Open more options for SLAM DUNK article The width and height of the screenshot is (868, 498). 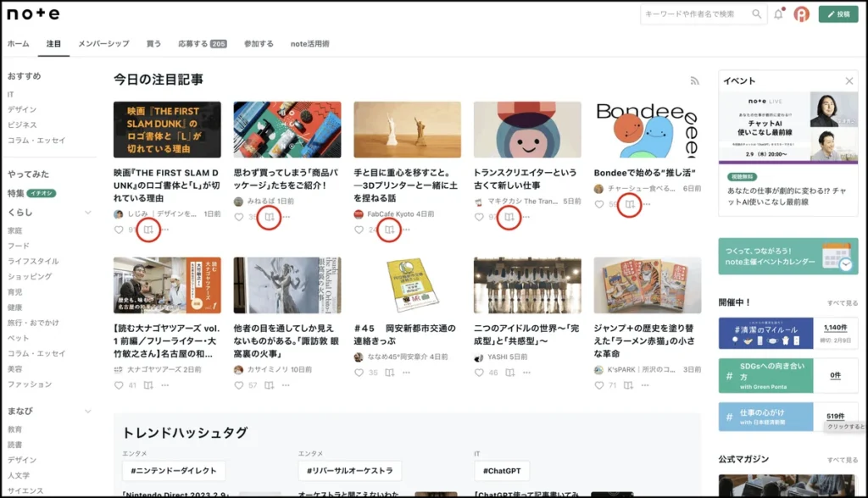coord(165,230)
